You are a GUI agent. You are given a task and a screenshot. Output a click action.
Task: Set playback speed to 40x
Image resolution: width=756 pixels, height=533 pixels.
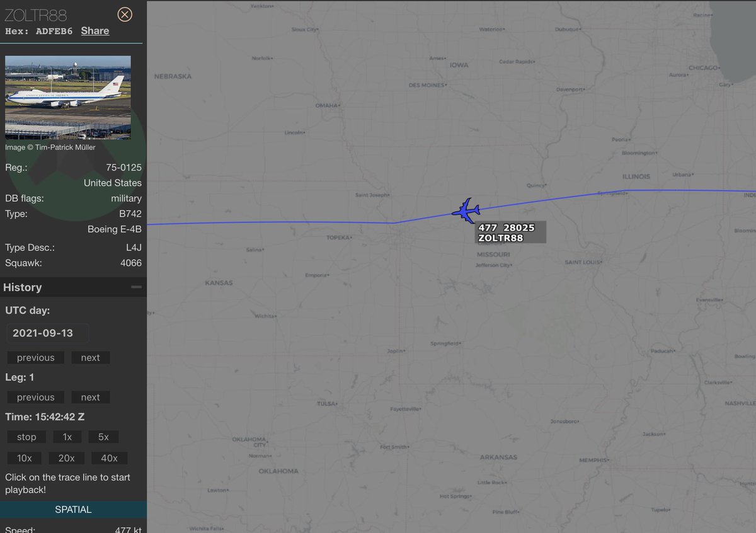[x=109, y=459]
